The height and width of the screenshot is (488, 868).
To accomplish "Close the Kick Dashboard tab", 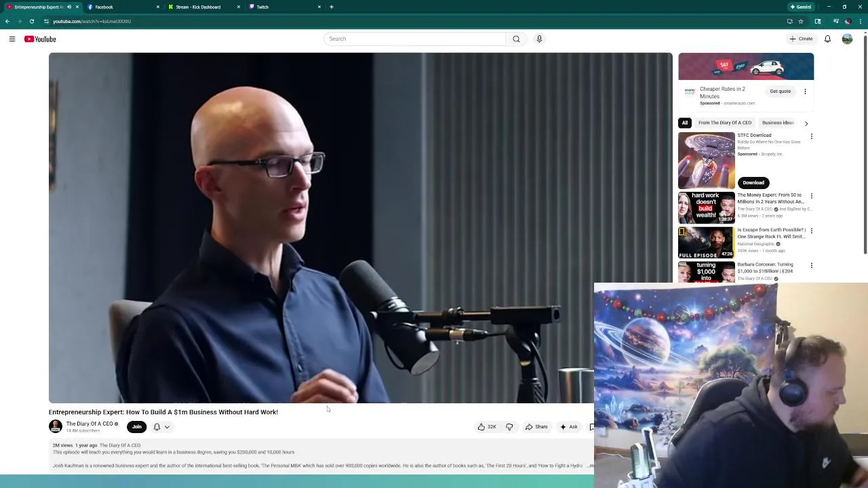I will tap(239, 7).
